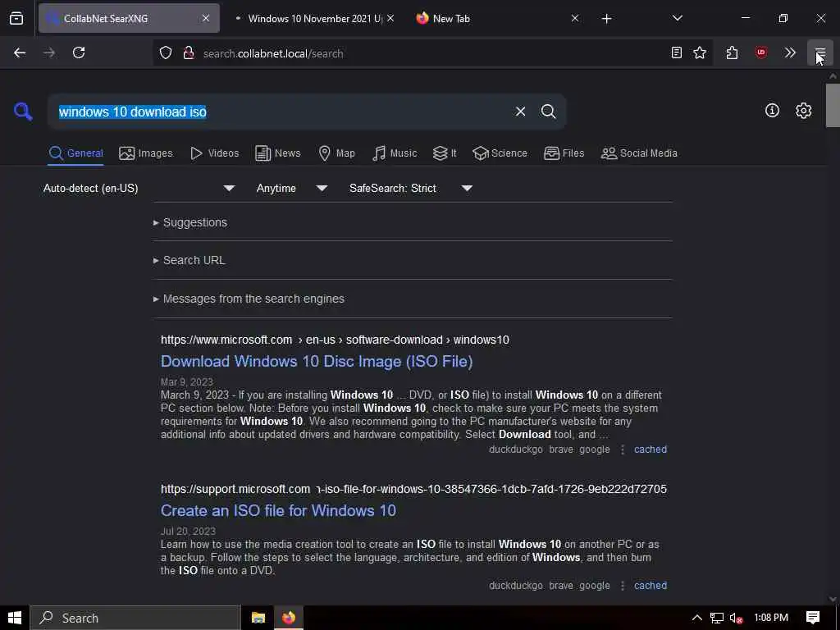Open Create an ISO file for Windows 10
Image resolution: width=840 pixels, height=630 pixels.
279,510
